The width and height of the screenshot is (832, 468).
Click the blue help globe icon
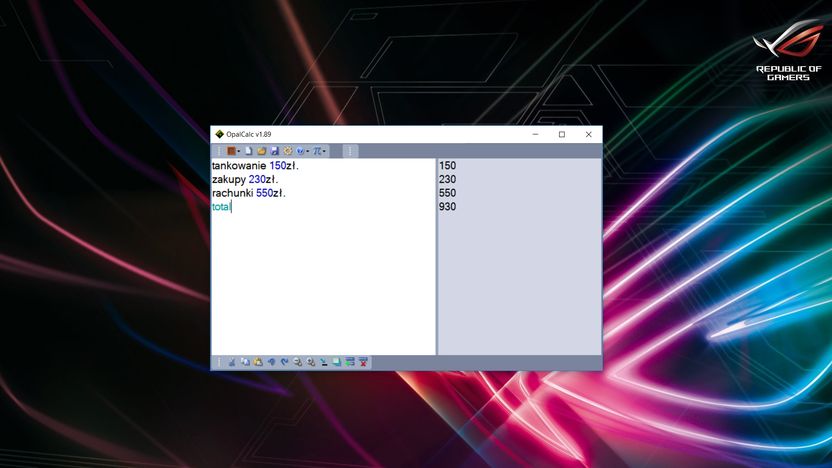tap(300, 151)
